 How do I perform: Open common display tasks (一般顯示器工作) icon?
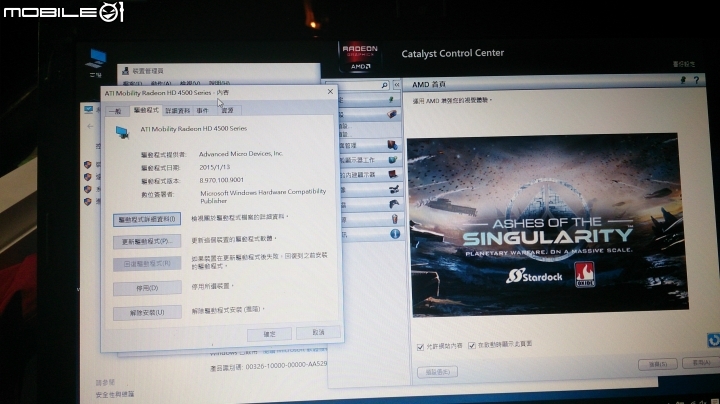click(x=393, y=160)
